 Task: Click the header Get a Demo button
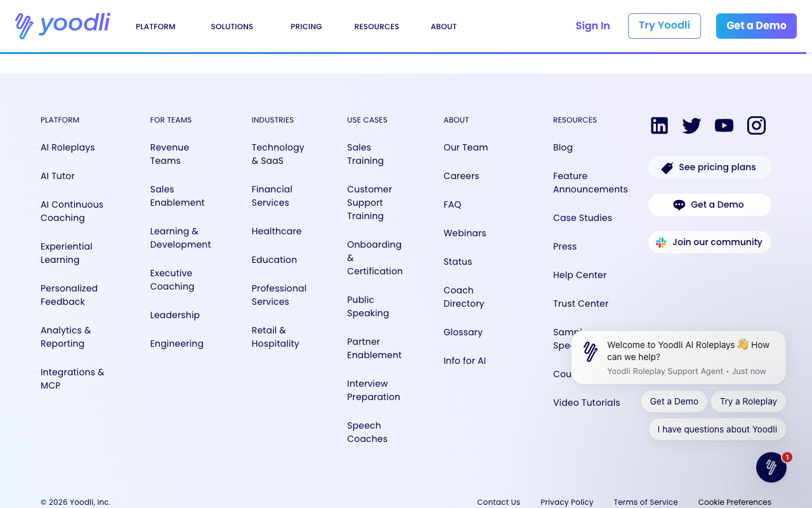(756, 26)
